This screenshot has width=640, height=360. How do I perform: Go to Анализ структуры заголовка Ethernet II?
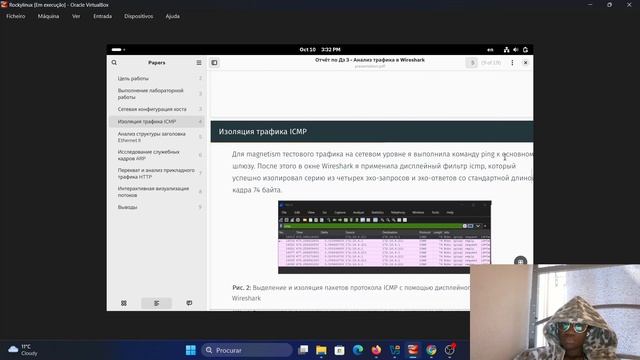tap(157, 137)
